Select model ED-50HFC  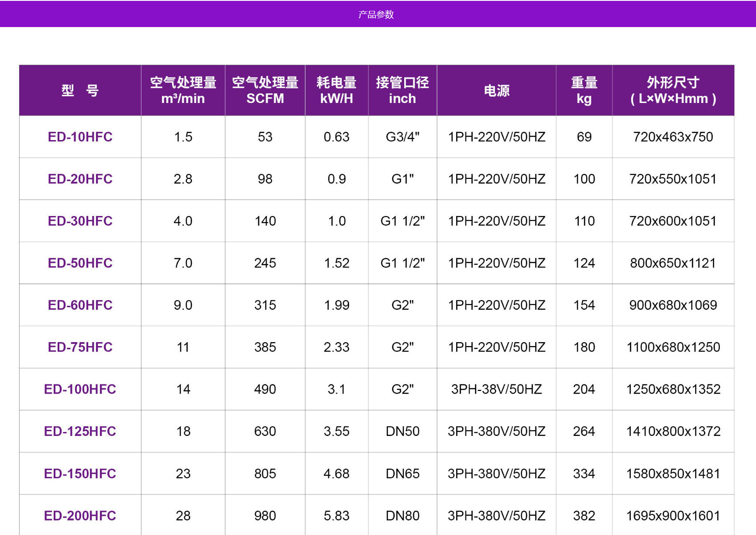point(80,263)
